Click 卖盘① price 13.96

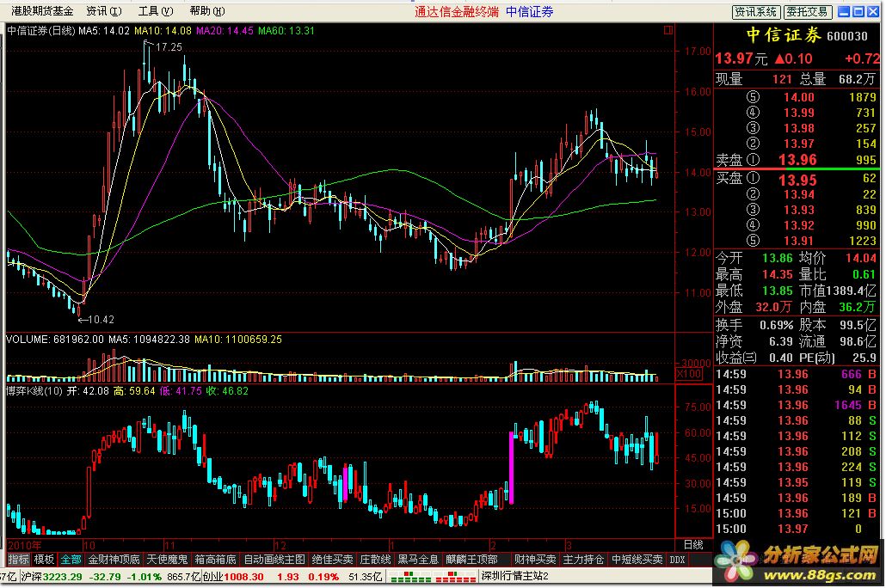click(x=797, y=160)
